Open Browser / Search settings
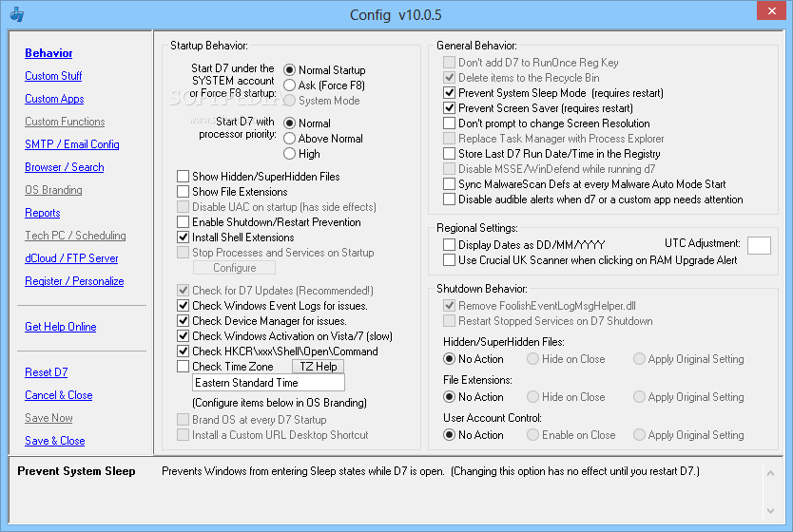 65,166
